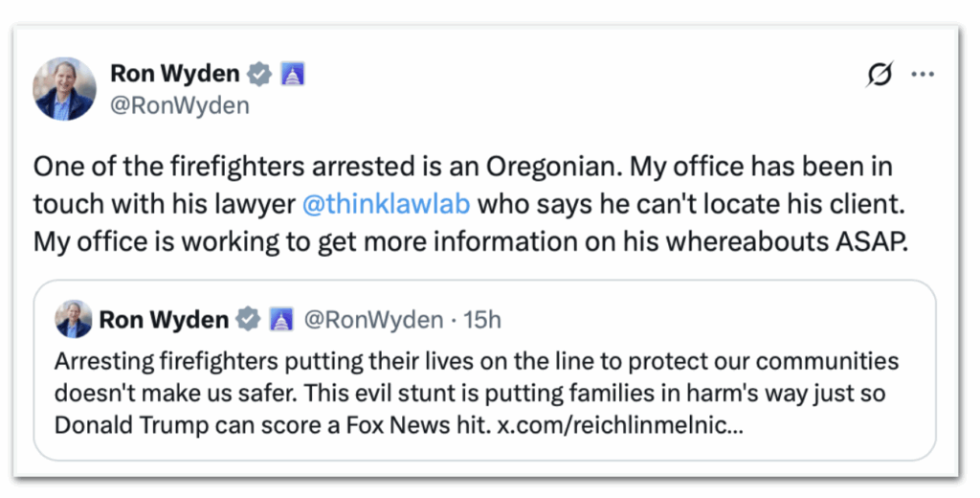The height and width of the screenshot is (498, 980).
Task: Click the Grok slashed-circle icon
Action: pos(878,76)
